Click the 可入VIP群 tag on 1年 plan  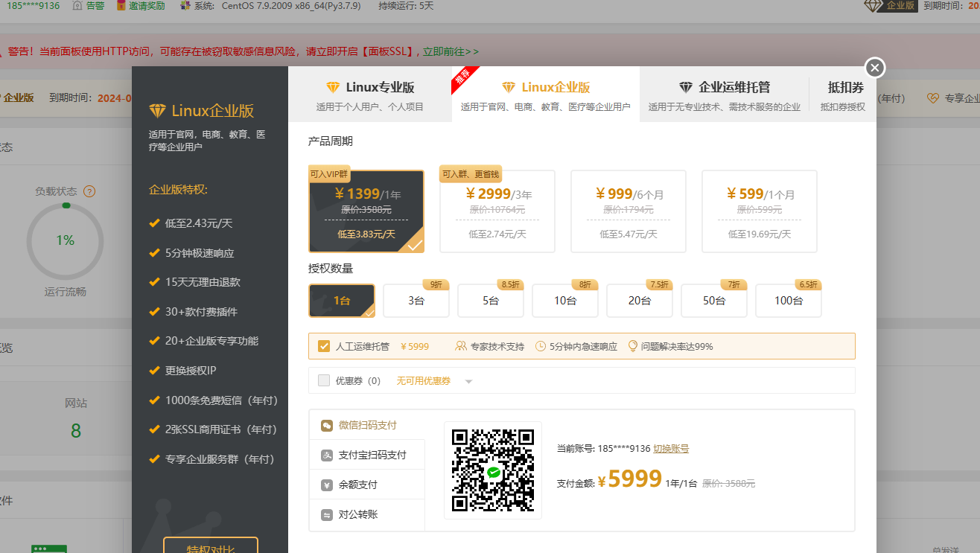pos(328,174)
